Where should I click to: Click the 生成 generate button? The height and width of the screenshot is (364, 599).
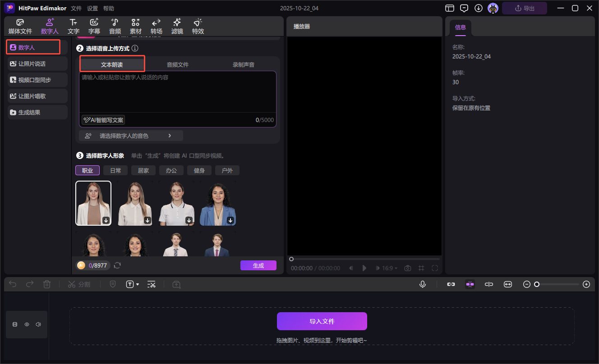(258, 265)
